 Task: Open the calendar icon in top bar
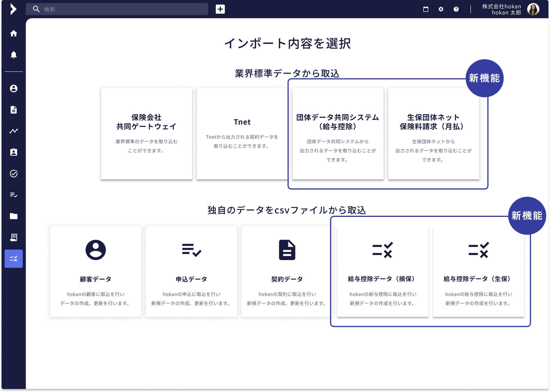[426, 9]
